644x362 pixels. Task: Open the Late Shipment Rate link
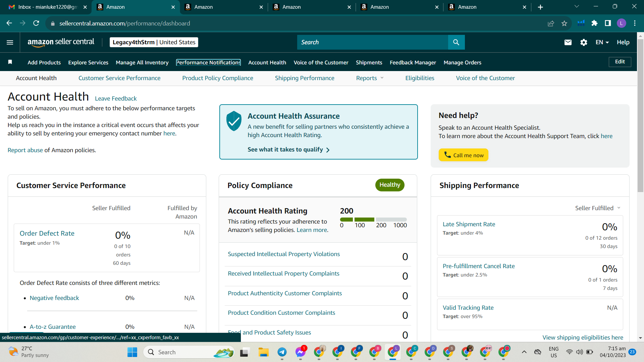click(469, 224)
